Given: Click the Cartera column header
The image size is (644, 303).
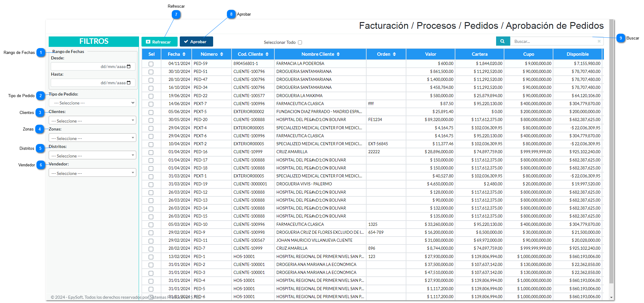Looking at the screenshot, I should [x=480, y=54].
